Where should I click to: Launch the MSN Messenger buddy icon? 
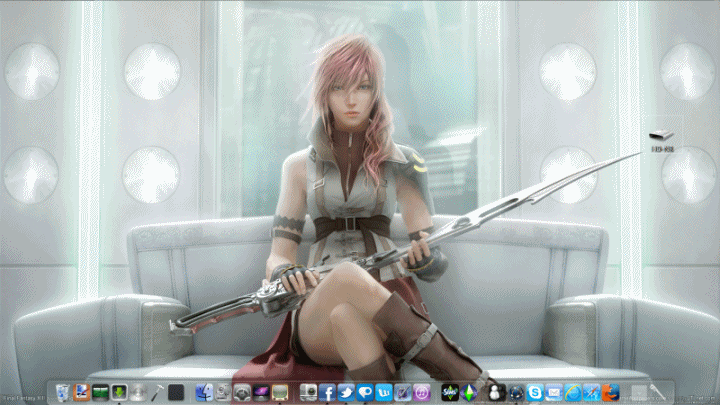point(496,393)
